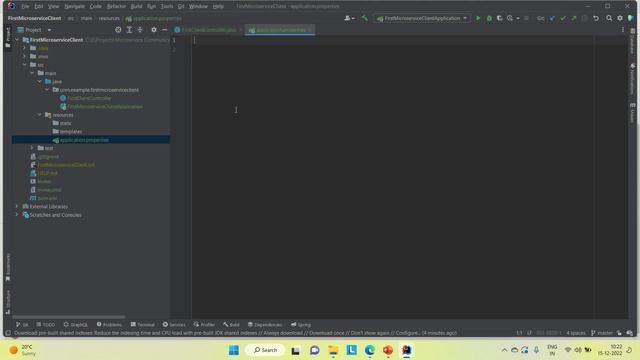Open TODO tool window

tap(45, 324)
